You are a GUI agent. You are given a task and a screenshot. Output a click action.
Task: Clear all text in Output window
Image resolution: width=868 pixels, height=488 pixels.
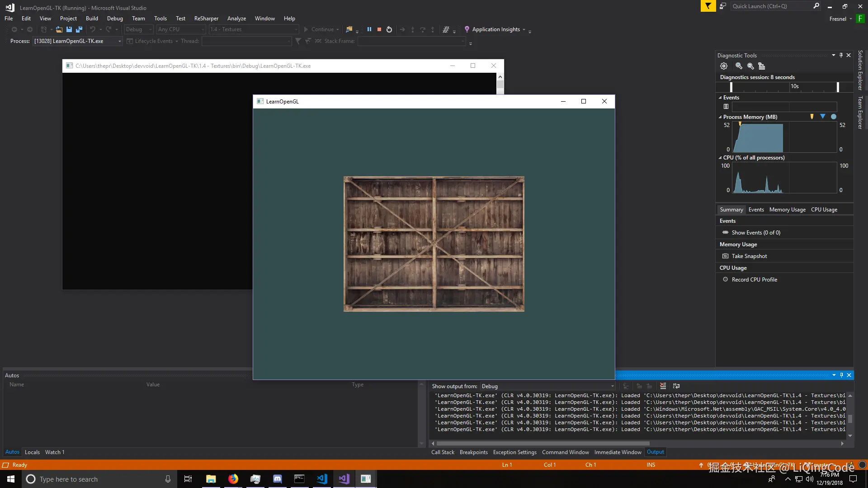click(663, 386)
